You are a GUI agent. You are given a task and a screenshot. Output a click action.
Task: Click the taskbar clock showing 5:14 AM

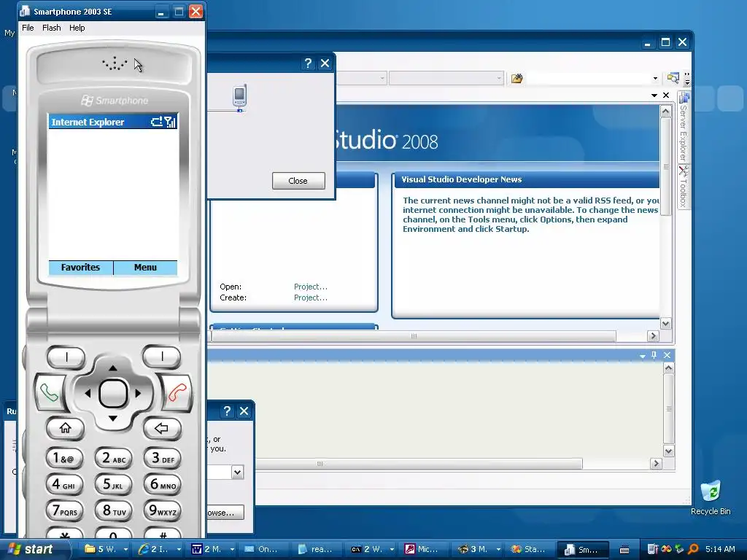(x=720, y=549)
